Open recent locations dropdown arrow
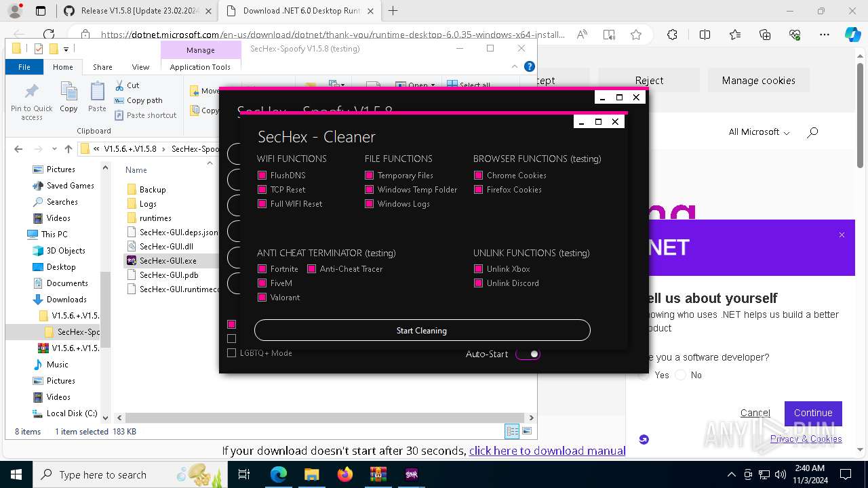 point(53,149)
